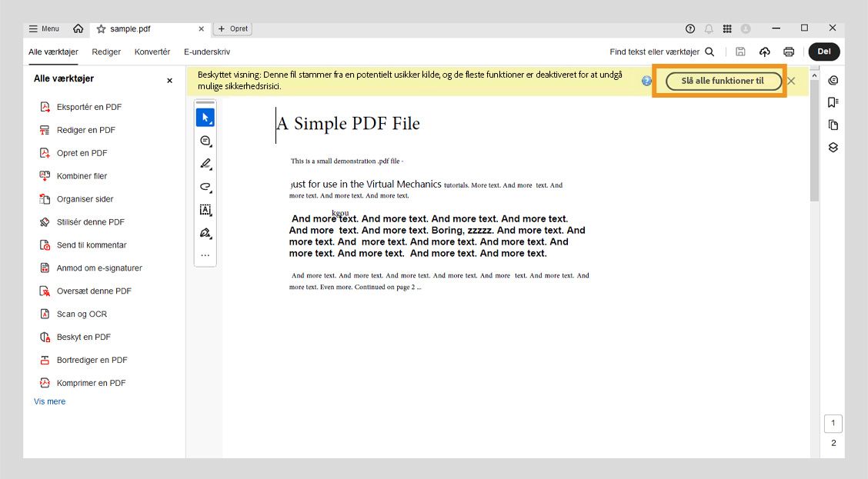The image size is (868, 479).
Task: Close the sample.pdf tab
Action: (201, 28)
